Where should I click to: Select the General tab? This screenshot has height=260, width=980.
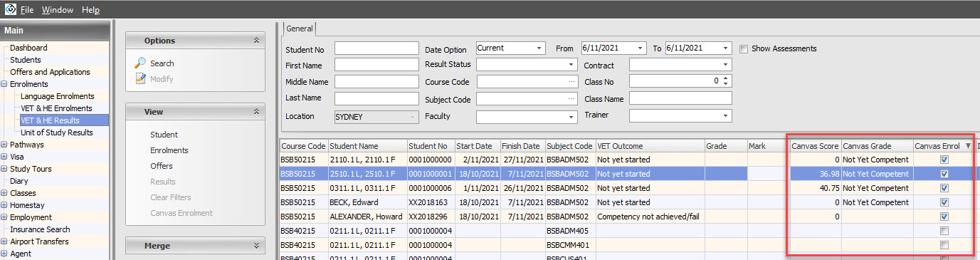click(300, 28)
